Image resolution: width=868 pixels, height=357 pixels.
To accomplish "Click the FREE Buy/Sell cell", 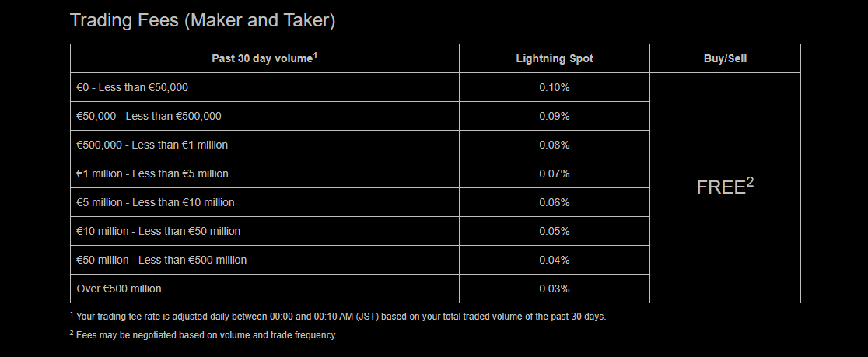I will (725, 187).
